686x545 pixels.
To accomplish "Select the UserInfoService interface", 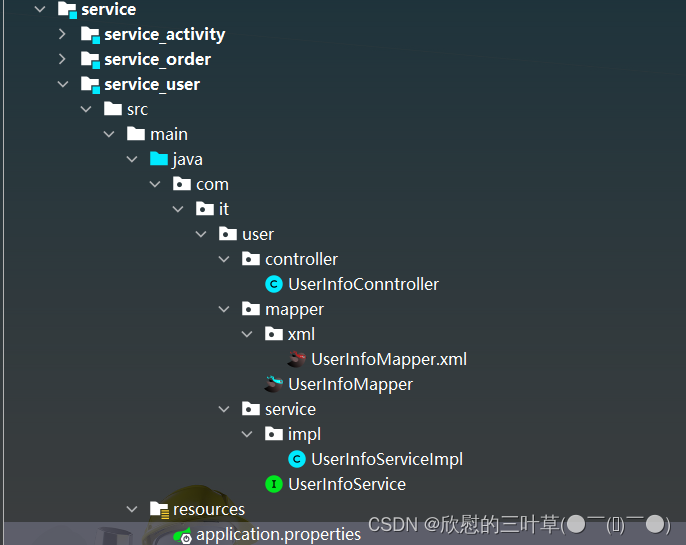I will (x=347, y=484).
